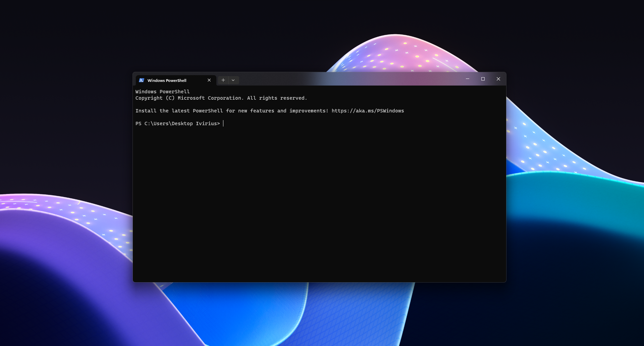
Task: Open a new tab with the plus icon
Action: (223, 80)
